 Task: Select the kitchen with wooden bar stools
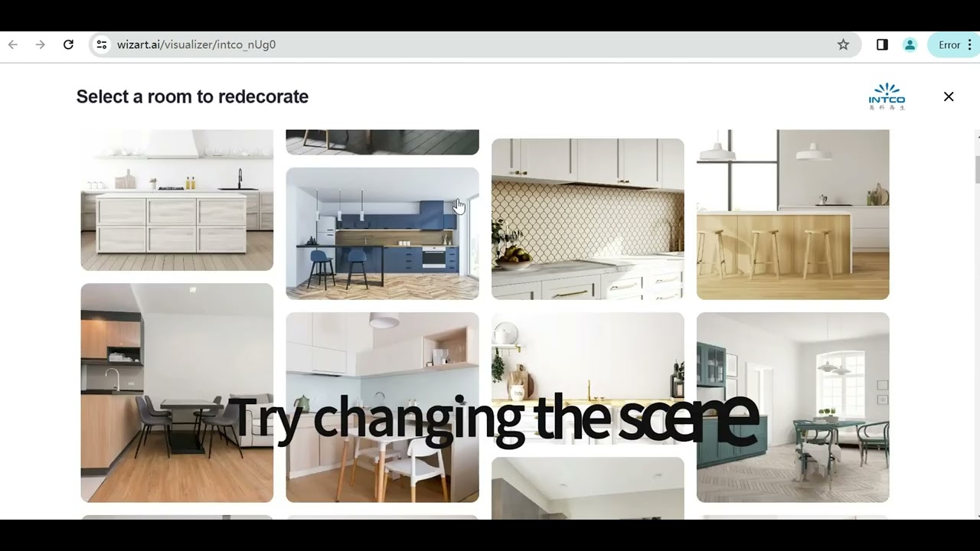[x=792, y=214]
